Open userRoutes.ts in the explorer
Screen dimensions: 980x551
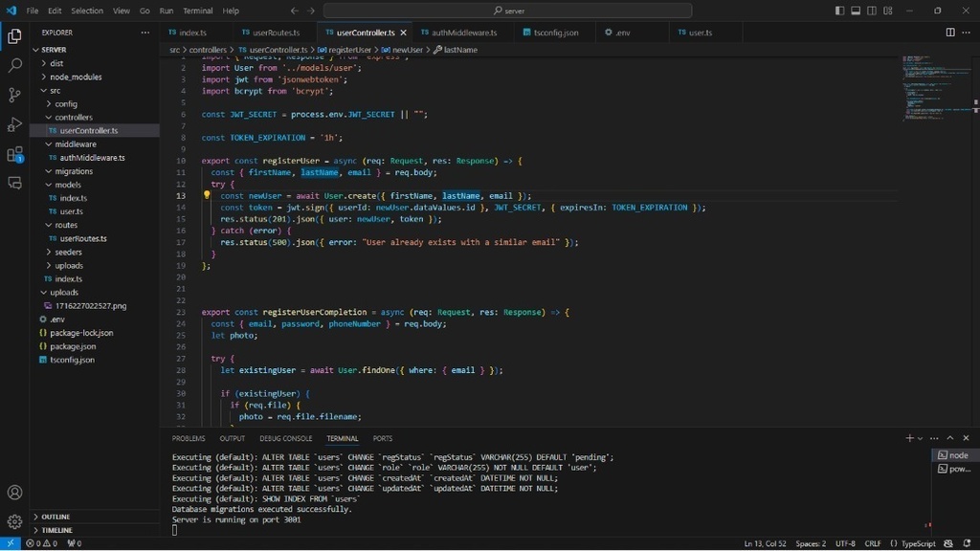(x=83, y=238)
